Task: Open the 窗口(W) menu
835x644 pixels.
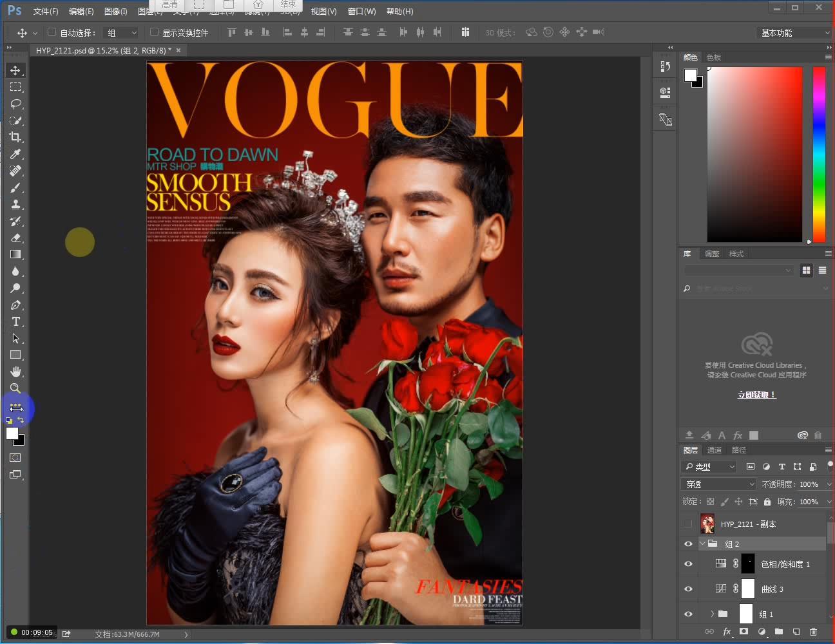Action: (x=361, y=12)
